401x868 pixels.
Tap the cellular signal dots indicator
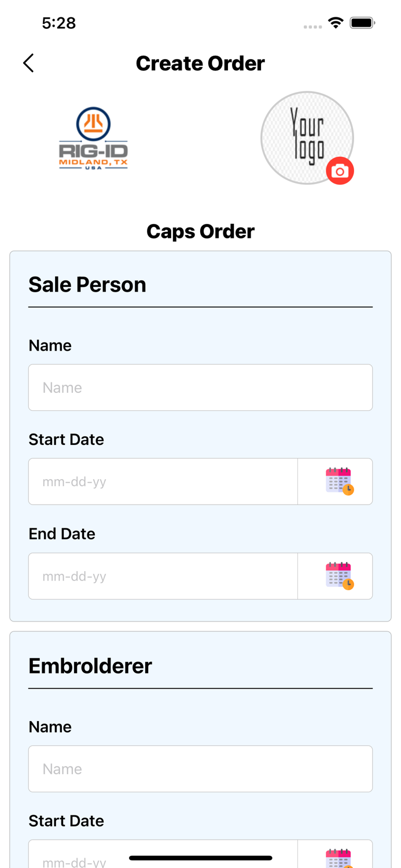[x=311, y=26]
